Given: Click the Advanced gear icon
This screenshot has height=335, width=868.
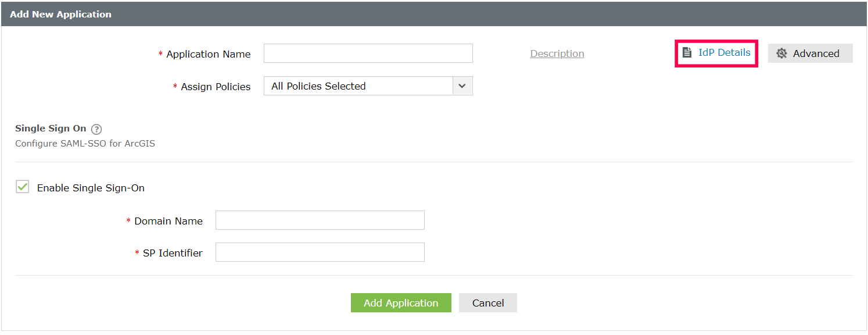Looking at the screenshot, I should pos(781,54).
